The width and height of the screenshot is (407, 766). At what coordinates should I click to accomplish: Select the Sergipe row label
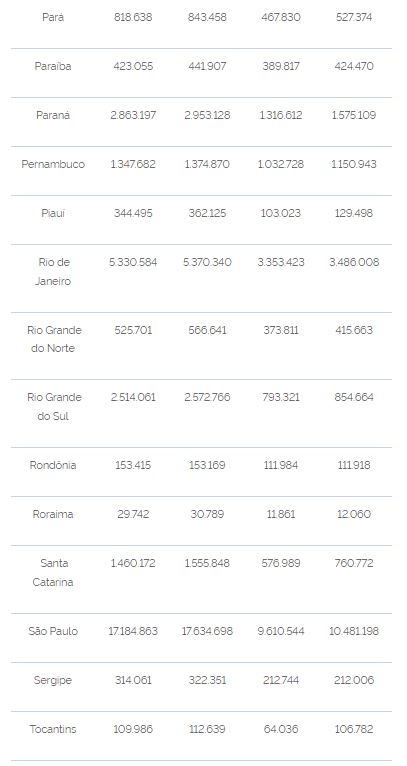point(53,680)
